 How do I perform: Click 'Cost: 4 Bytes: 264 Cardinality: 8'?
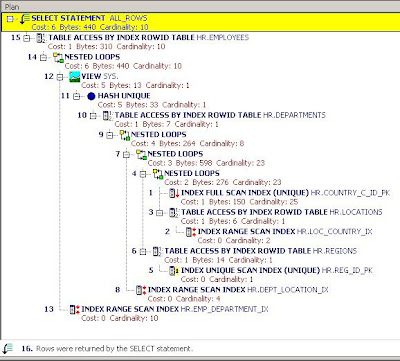(x=187, y=143)
